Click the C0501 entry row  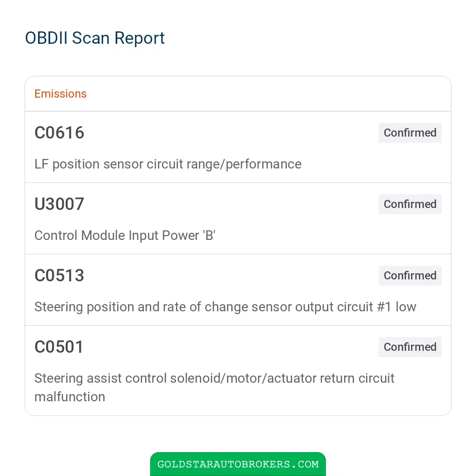pos(238,370)
